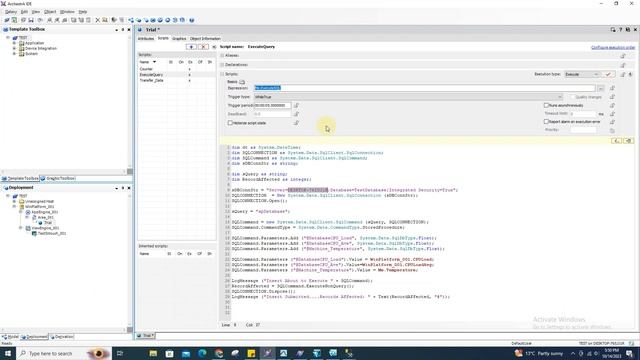
Task: Toggle Quality changes checkbox
Action: click(572, 97)
